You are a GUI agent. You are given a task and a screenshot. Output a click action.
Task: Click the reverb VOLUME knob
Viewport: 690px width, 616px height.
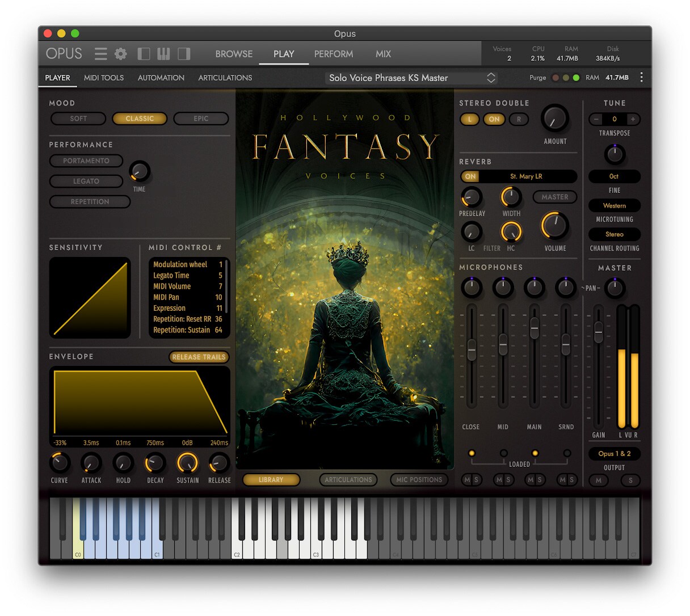click(x=554, y=226)
